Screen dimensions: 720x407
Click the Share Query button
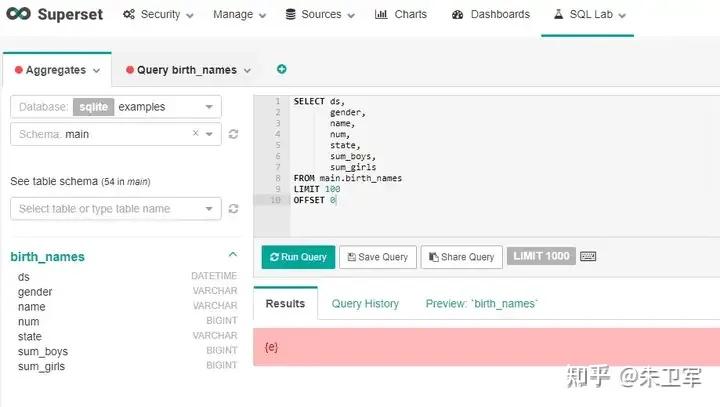click(x=461, y=257)
